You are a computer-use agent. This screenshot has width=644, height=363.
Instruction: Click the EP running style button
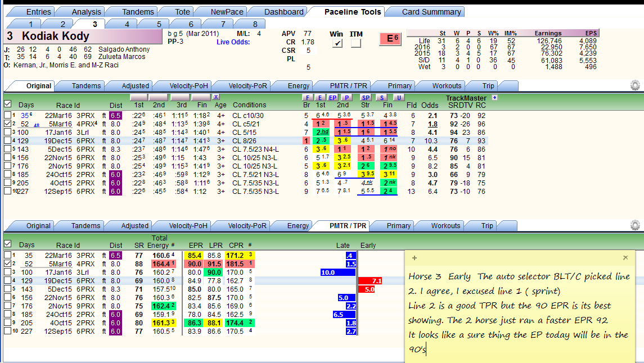pos(332,98)
